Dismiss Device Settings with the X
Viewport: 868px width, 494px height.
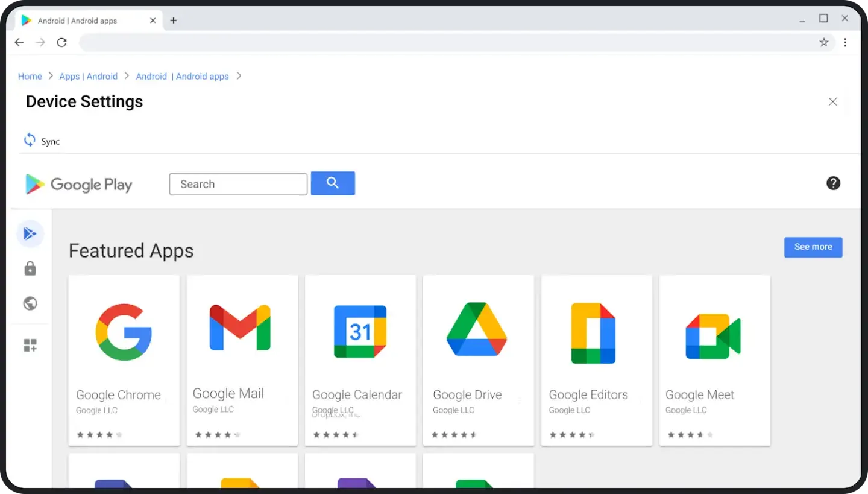[x=832, y=101]
